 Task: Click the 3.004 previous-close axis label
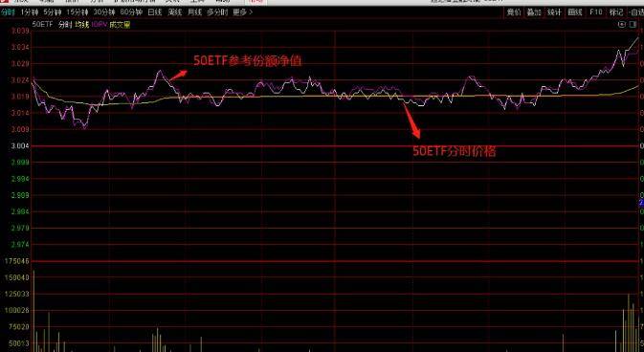click(x=20, y=145)
